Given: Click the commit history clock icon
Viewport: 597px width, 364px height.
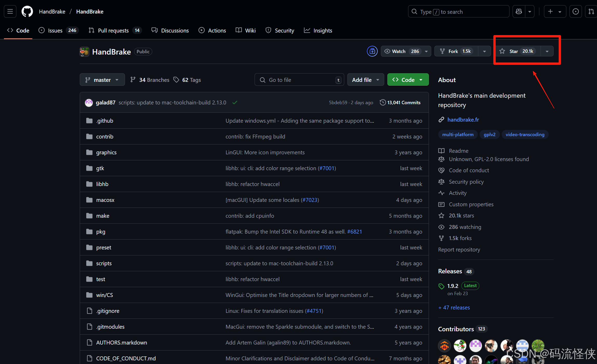Looking at the screenshot, I should [x=383, y=102].
